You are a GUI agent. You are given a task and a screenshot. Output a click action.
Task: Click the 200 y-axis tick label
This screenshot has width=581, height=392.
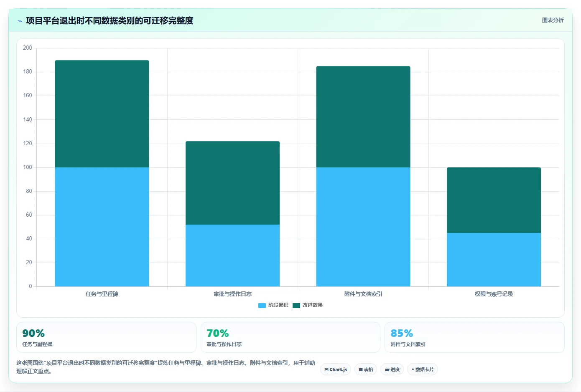[x=27, y=48]
